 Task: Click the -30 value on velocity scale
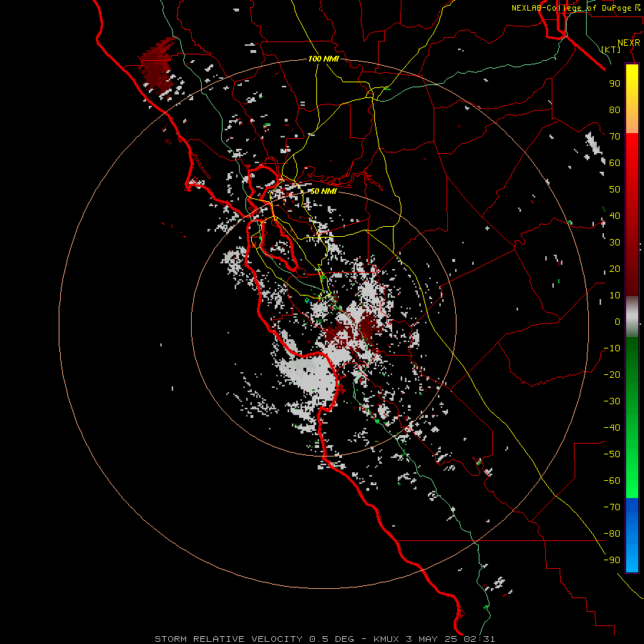pyautogui.click(x=612, y=401)
